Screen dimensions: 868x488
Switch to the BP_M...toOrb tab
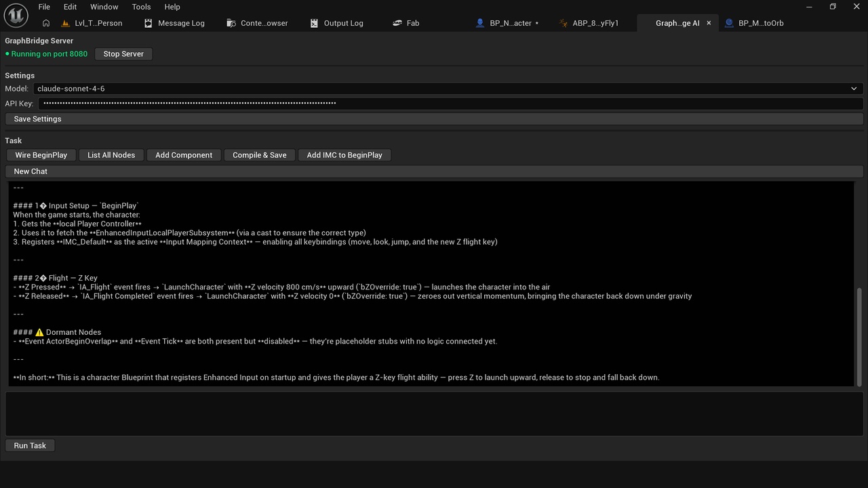[761, 23]
